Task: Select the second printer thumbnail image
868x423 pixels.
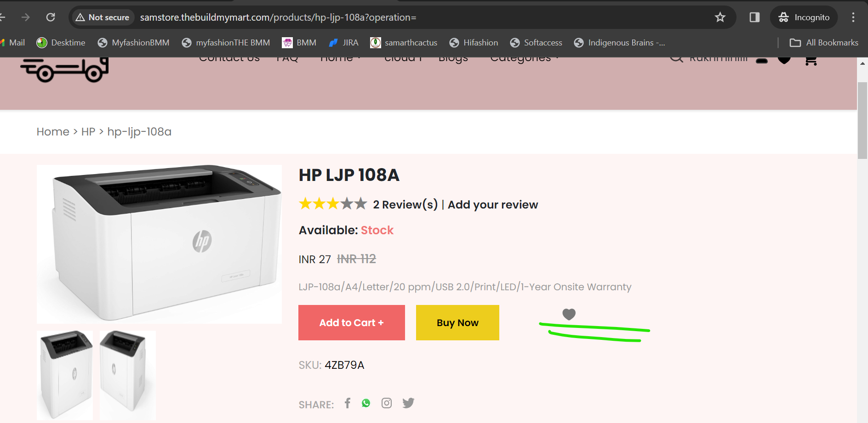Action: coord(128,375)
